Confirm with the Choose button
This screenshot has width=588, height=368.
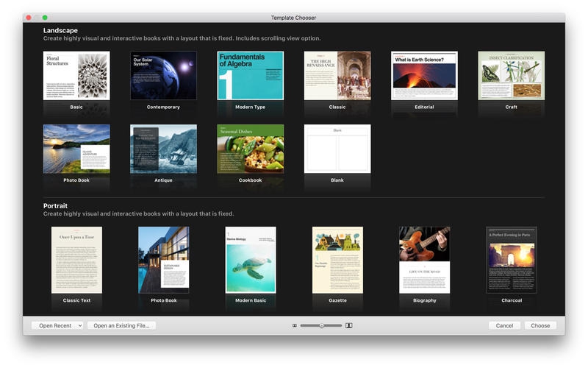tap(540, 325)
